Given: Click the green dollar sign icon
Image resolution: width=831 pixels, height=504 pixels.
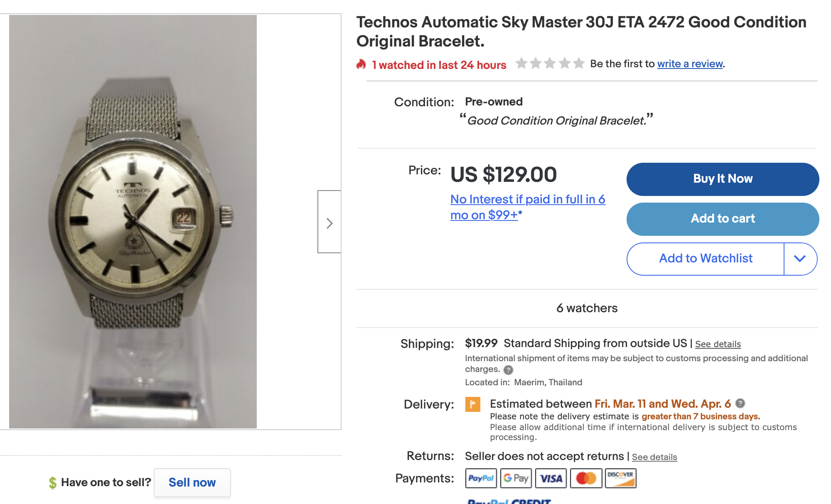Looking at the screenshot, I should [52, 482].
